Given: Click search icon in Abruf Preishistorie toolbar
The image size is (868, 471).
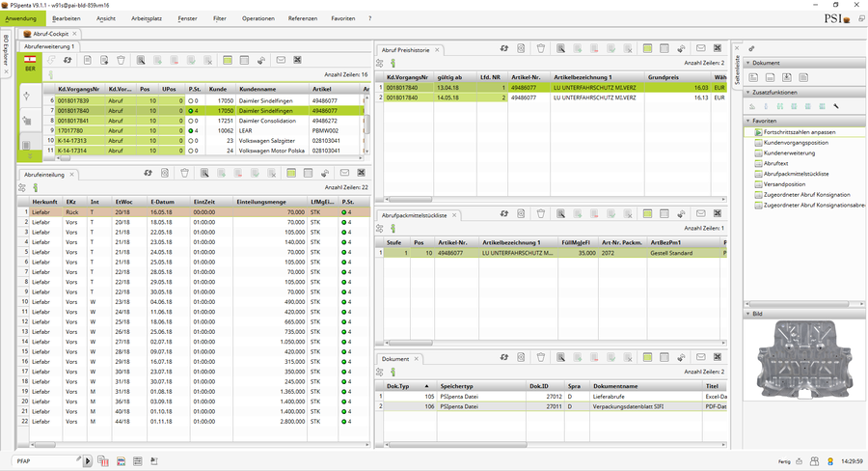Looking at the screenshot, I should click(560, 49).
